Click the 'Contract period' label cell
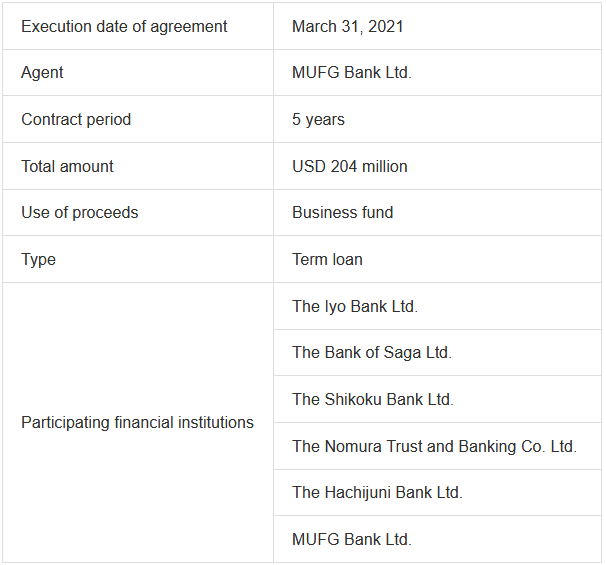606x565 pixels. [x=76, y=119]
